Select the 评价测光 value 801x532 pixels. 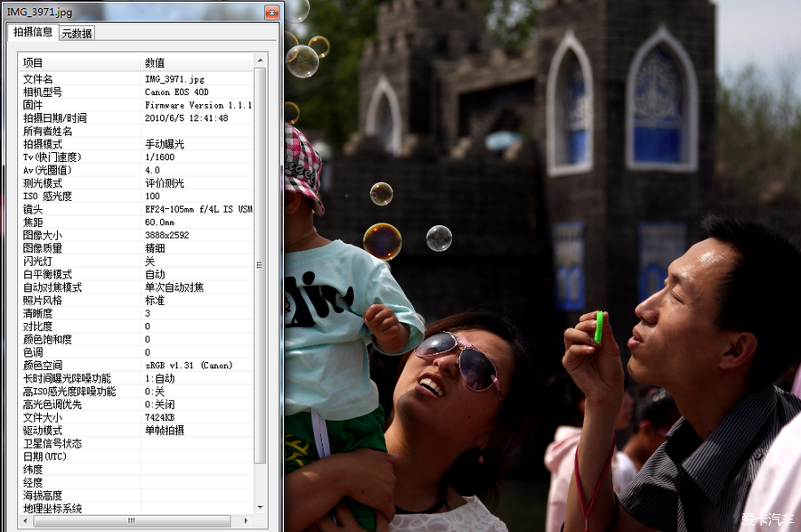tap(165, 182)
